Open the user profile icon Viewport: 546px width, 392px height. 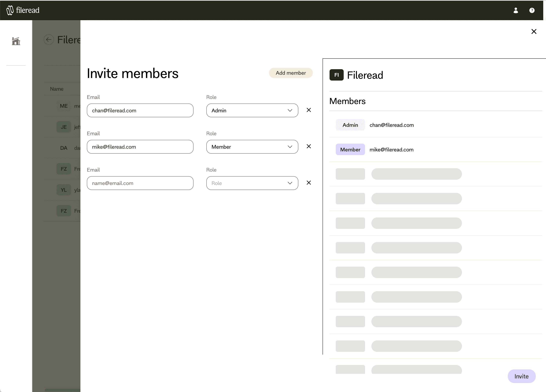point(516,10)
